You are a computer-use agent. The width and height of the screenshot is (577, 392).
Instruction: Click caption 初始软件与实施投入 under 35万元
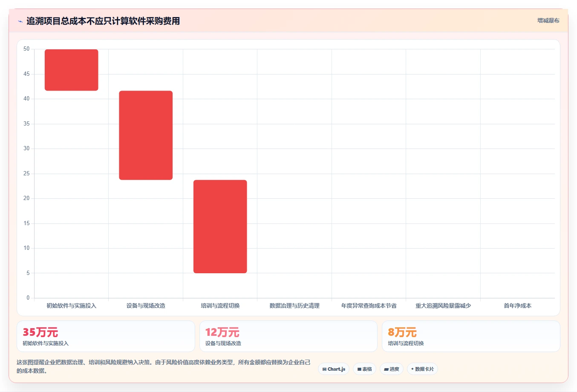[46, 343]
